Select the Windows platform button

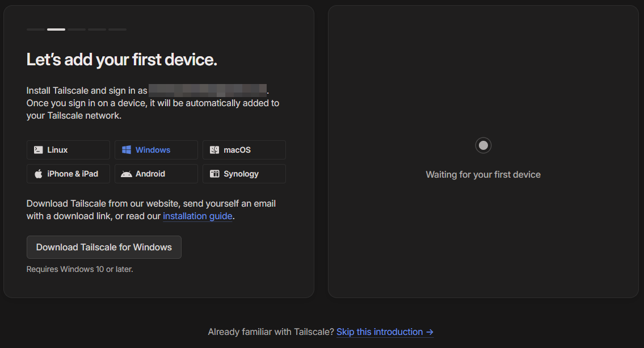tap(156, 150)
